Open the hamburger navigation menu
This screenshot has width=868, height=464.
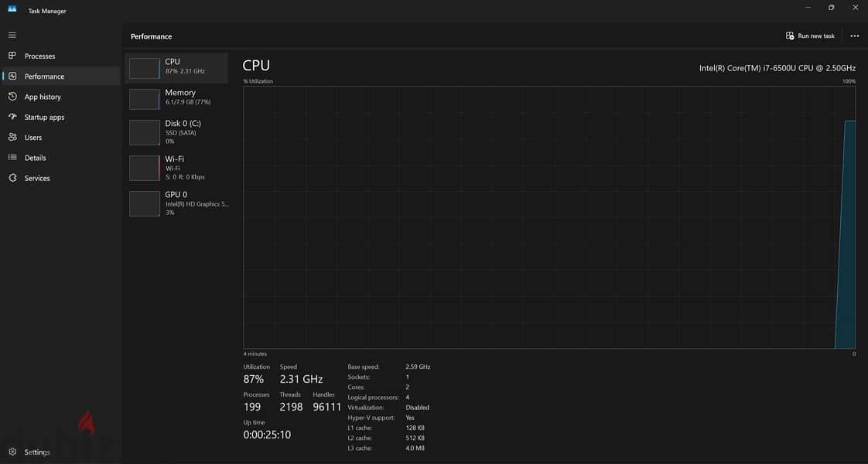[12, 35]
